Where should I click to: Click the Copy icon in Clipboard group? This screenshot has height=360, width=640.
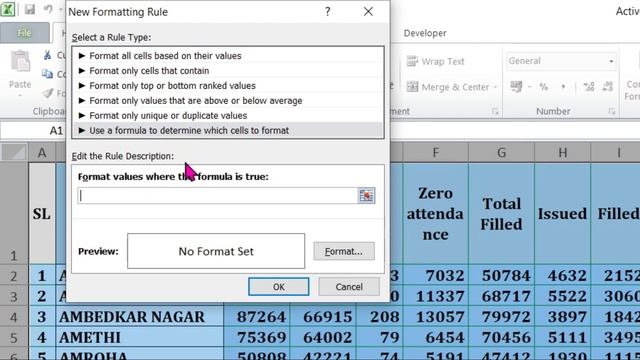[47, 74]
